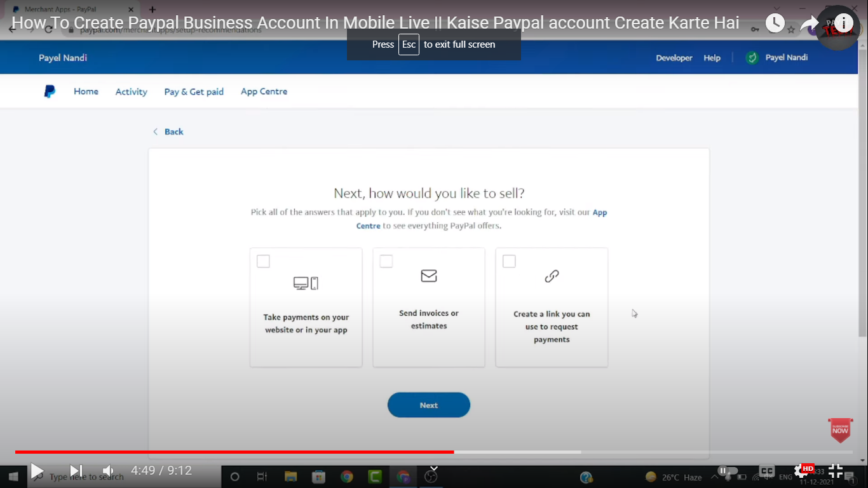Open Chrome from the taskbar
Screen dimensions: 868x488
(346, 477)
